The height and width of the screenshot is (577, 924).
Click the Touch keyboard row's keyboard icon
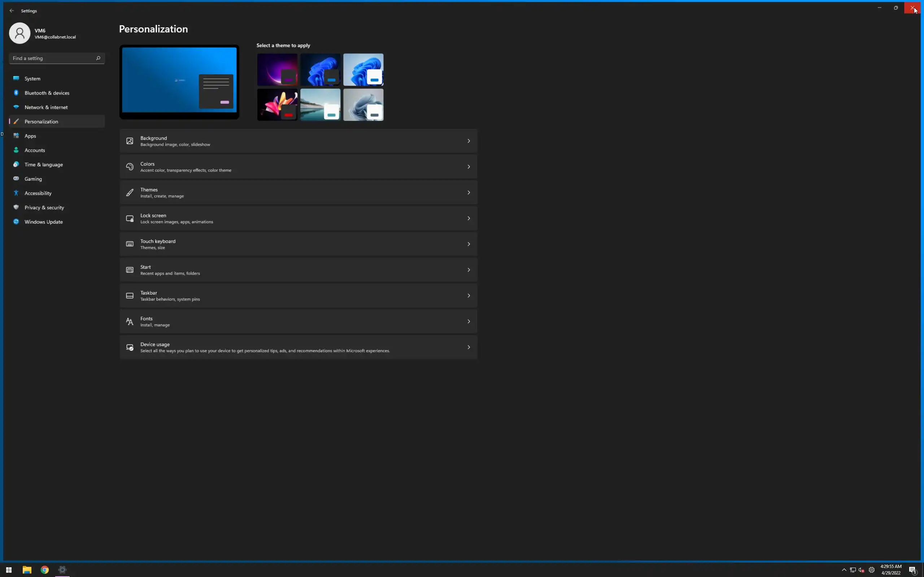click(x=130, y=244)
